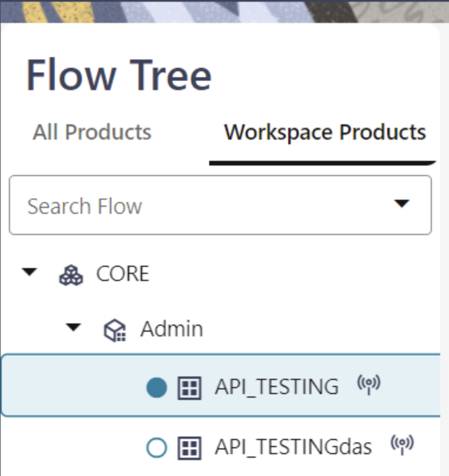Image resolution: width=449 pixels, height=476 pixels.
Task: Click the grid icon beside API_TESTING
Action: [190, 388]
